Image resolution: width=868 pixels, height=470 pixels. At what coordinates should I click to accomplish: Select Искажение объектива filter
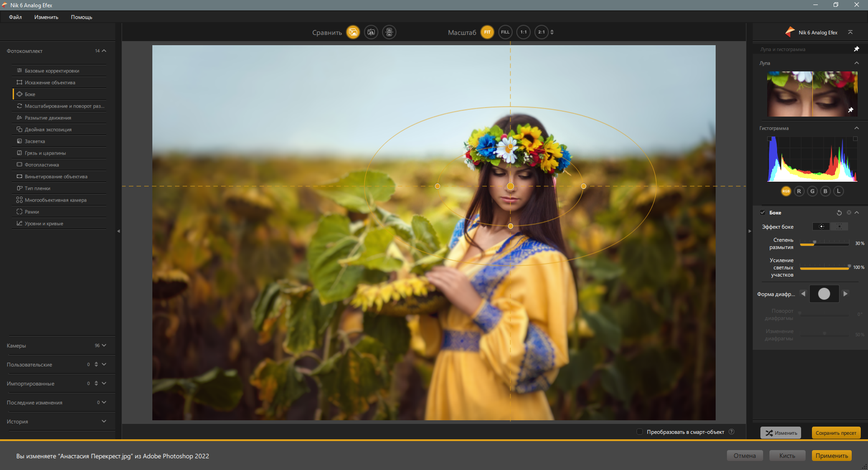point(59,82)
